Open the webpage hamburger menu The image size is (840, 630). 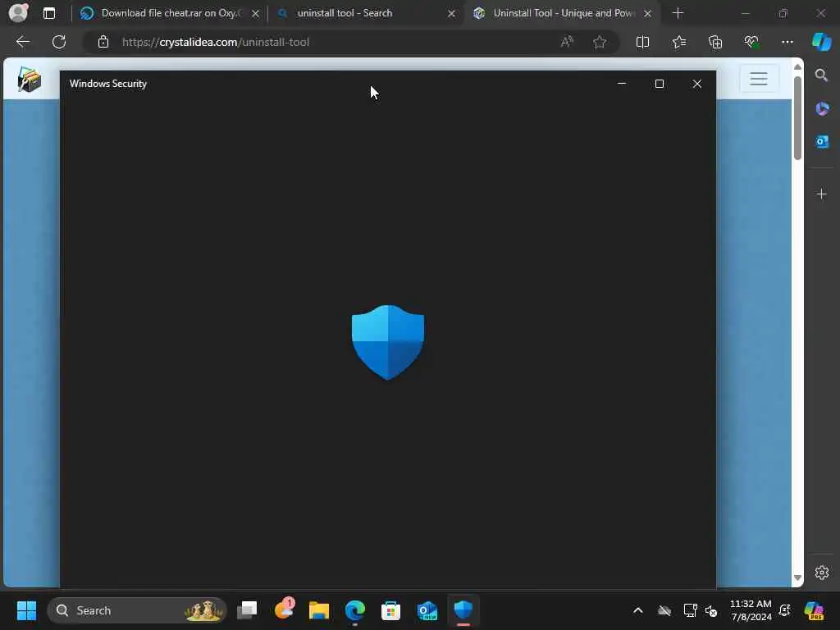click(759, 79)
